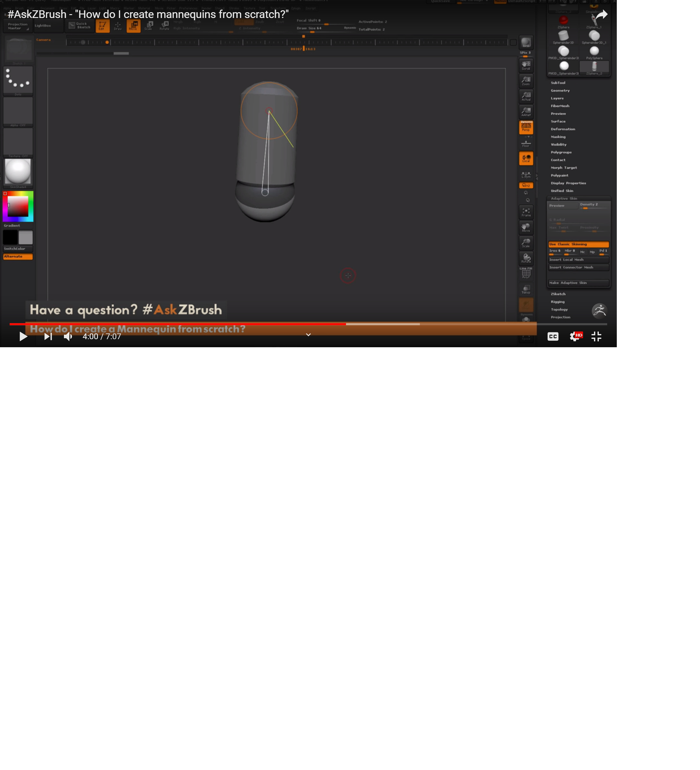The width and height of the screenshot is (700, 770).
Task: Toggle closed captions CC
Action: click(x=553, y=337)
